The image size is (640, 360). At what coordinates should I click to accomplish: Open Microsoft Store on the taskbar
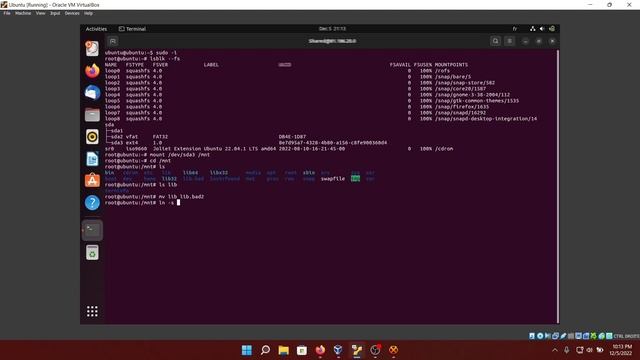[x=302, y=350]
